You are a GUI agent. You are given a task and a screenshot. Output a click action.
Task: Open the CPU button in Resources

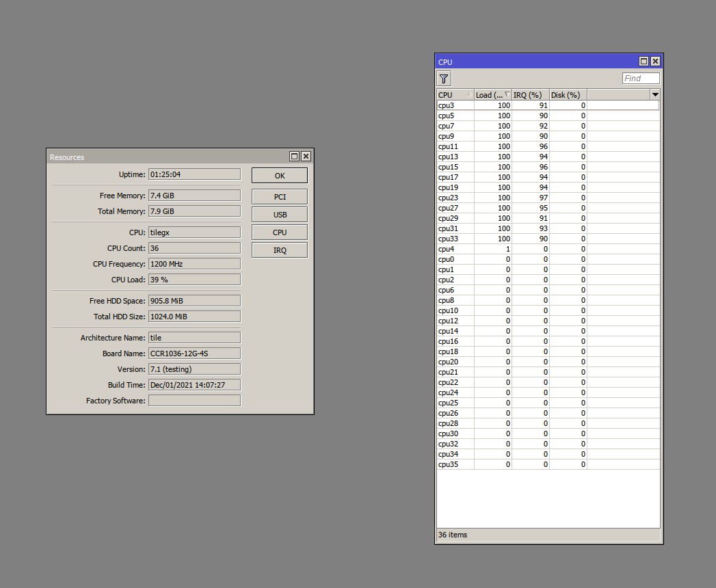coord(280,232)
